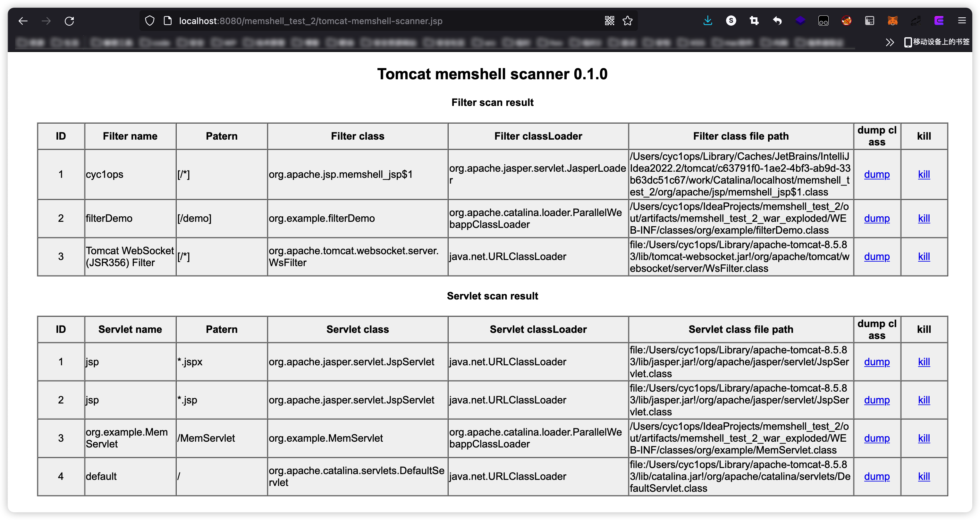Image resolution: width=980 pixels, height=520 pixels.
Task: Kill the *.jspx jsp servlet
Action: 924,362
